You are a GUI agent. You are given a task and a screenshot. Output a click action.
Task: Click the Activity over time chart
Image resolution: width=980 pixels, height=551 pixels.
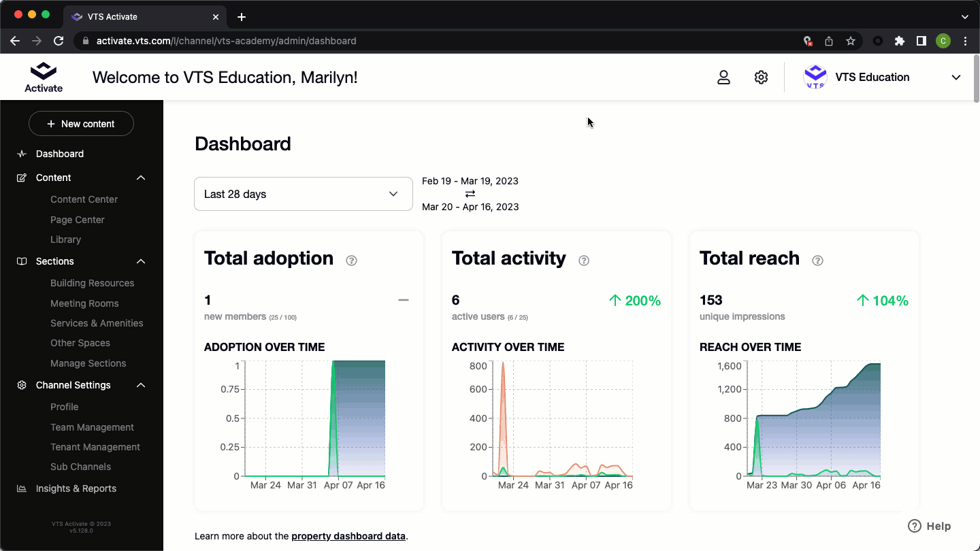562,418
